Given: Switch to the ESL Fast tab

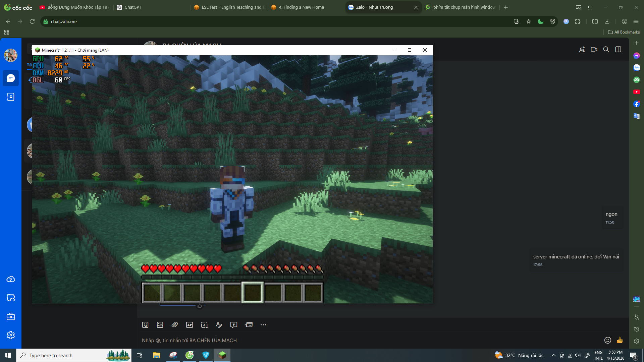Looking at the screenshot, I should click(x=229, y=7).
